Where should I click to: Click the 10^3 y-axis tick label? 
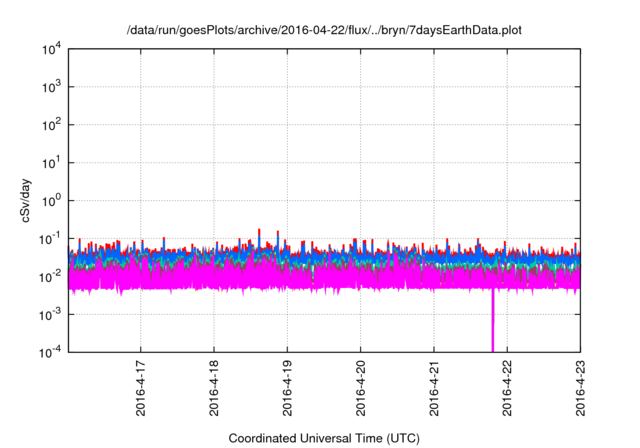pos(52,87)
